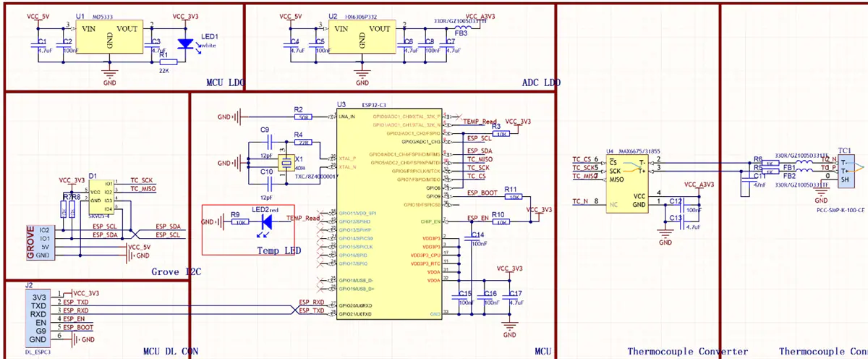Click resistor R11 on ESP_BOOT line
The height and width of the screenshot is (359, 868).
click(513, 196)
